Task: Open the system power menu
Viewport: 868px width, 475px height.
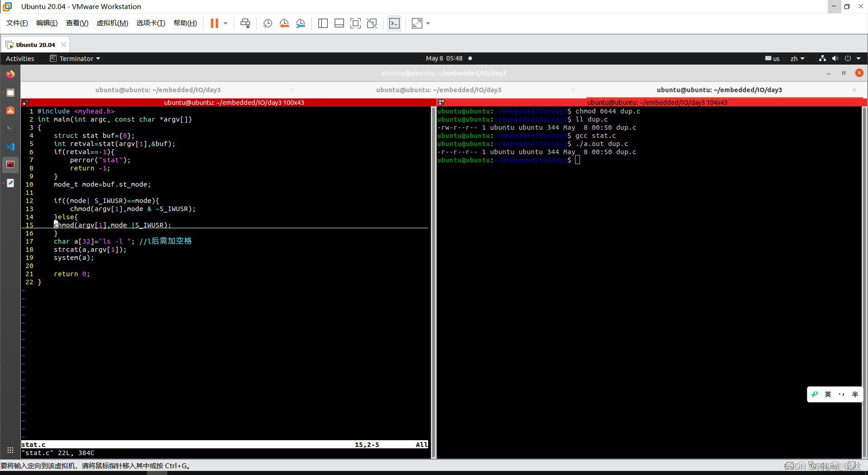Action: 852,58
